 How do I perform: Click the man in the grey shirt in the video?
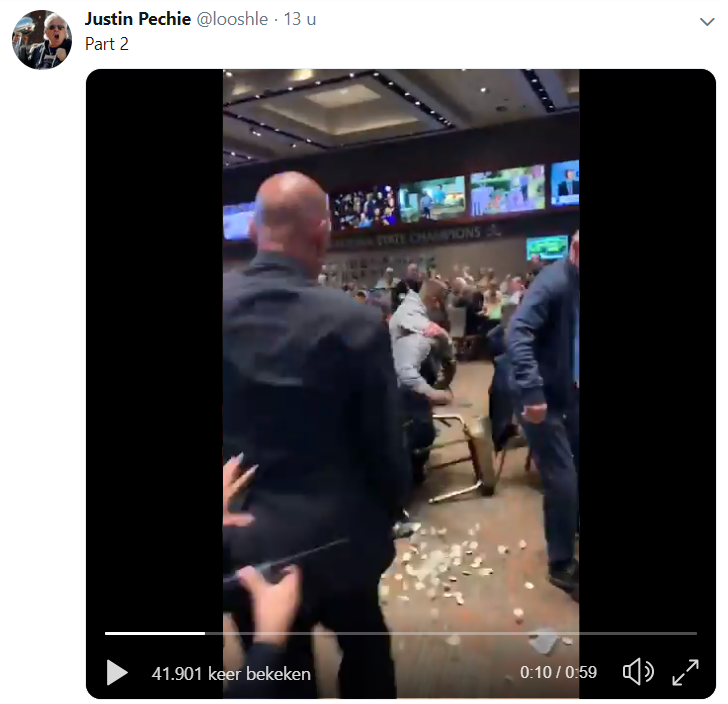coord(413,340)
